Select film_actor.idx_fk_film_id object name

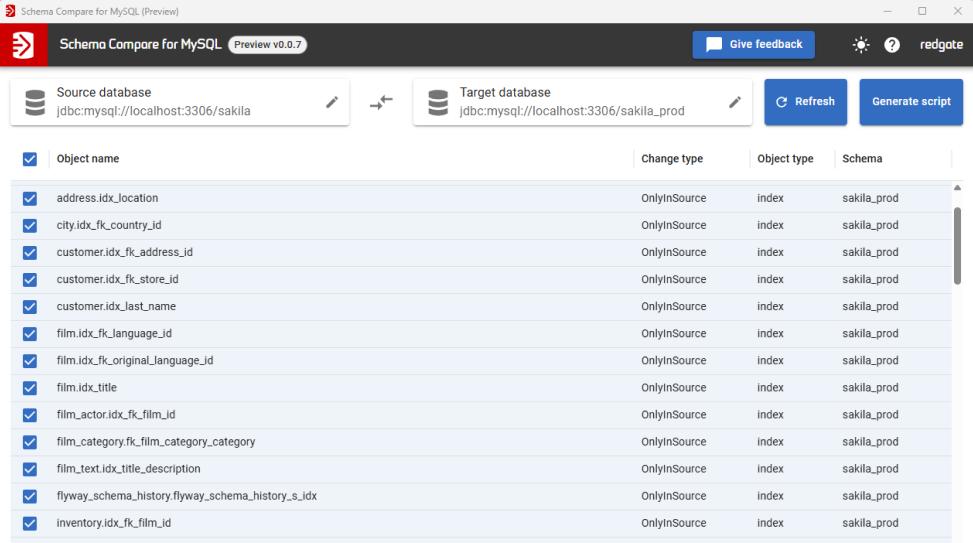click(x=115, y=415)
